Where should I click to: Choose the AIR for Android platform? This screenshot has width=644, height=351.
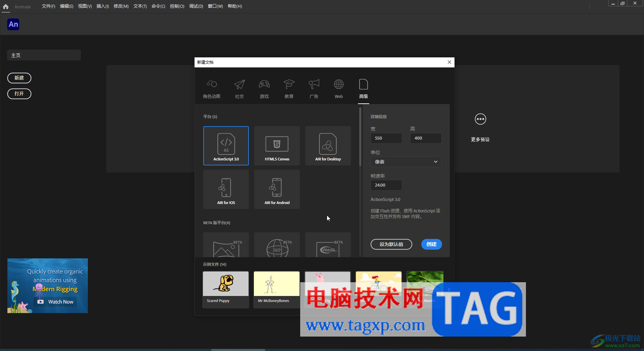tap(277, 189)
